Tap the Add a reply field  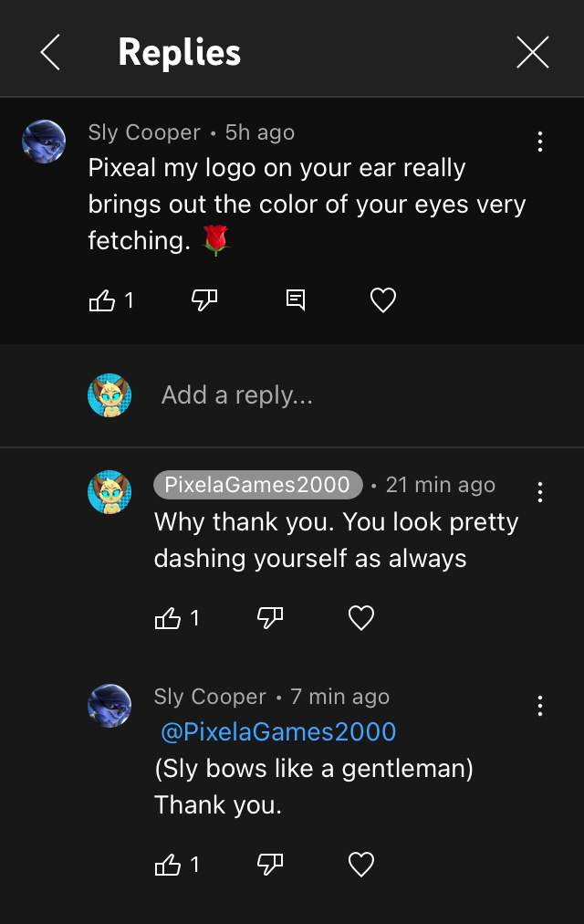(236, 395)
